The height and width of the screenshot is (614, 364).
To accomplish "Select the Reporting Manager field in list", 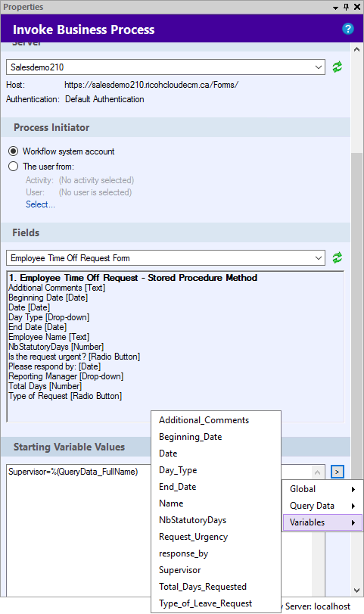I will (66, 376).
